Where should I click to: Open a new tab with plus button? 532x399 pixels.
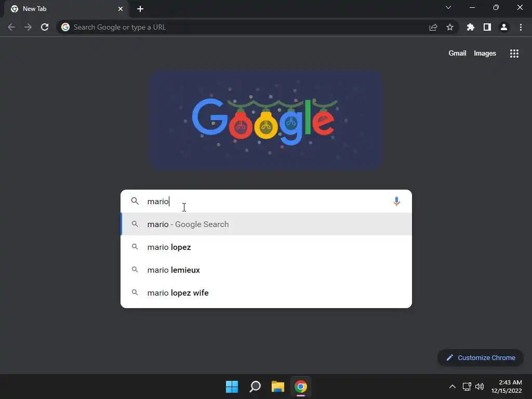(140, 9)
